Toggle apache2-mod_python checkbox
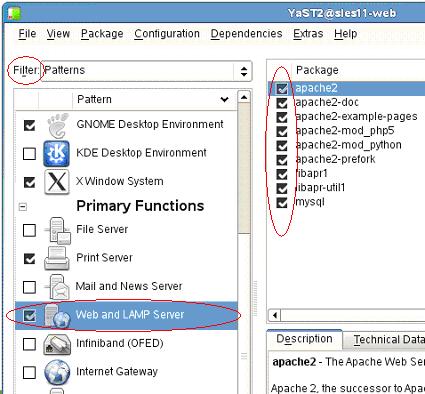The image size is (425, 394). (x=282, y=146)
